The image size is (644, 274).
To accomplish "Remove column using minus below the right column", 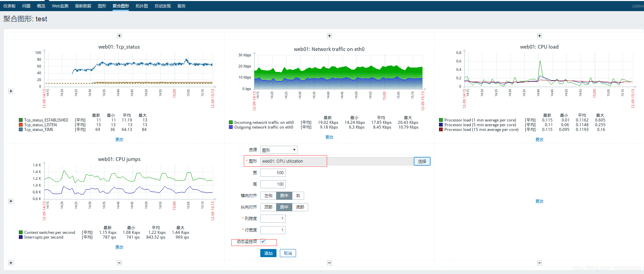I will point(539,263).
